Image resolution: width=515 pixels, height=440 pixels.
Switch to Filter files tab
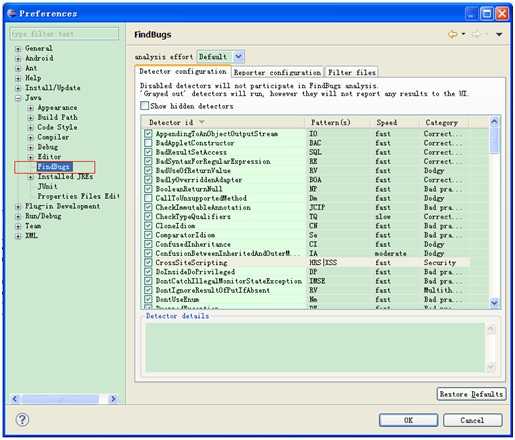click(x=352, y=72)
